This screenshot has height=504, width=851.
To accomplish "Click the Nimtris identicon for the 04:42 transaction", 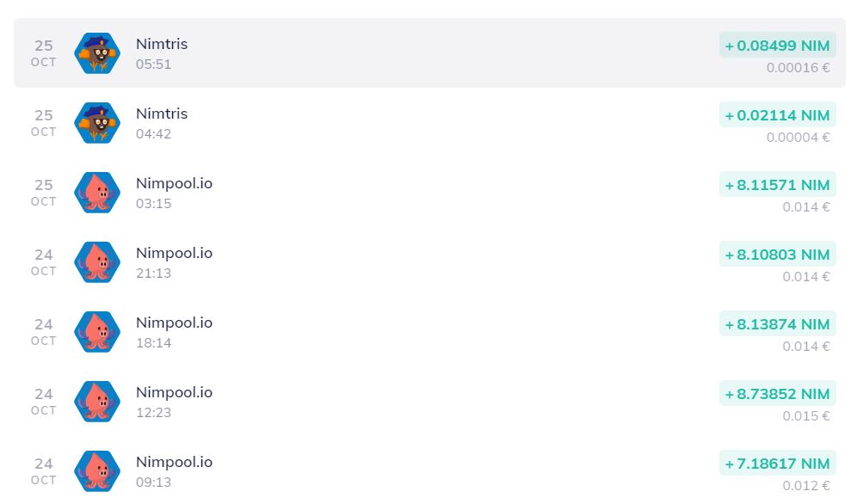I will pyautogui.click(x=97, y=123).
